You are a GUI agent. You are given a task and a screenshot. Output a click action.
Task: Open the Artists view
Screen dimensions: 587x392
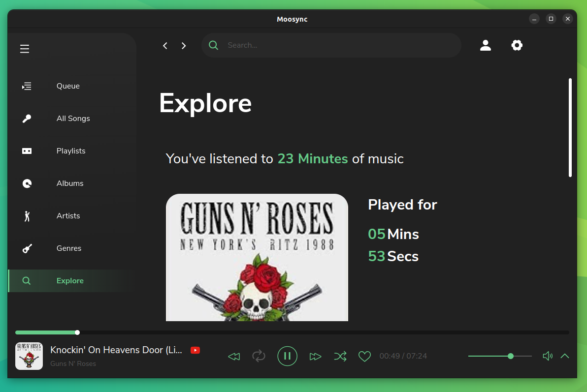click(68, 215)
